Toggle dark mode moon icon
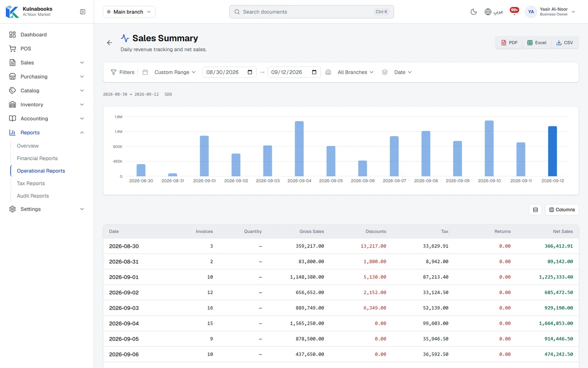588x368 pixels. 474,12
